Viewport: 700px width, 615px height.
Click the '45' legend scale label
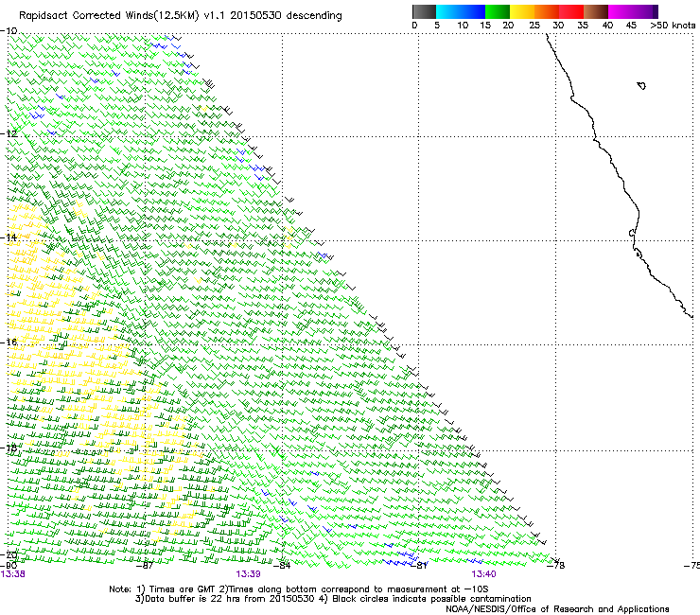[631, 25]
